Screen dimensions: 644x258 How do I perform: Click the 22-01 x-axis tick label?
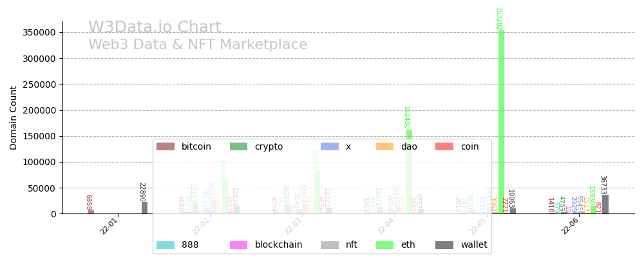pyautogui.click(x=109, y=226)
